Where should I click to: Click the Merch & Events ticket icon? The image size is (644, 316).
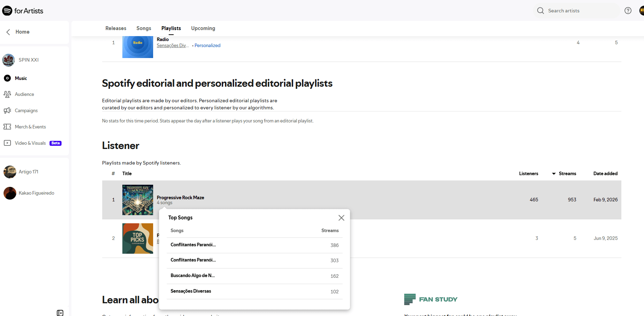tap(7, 127)
